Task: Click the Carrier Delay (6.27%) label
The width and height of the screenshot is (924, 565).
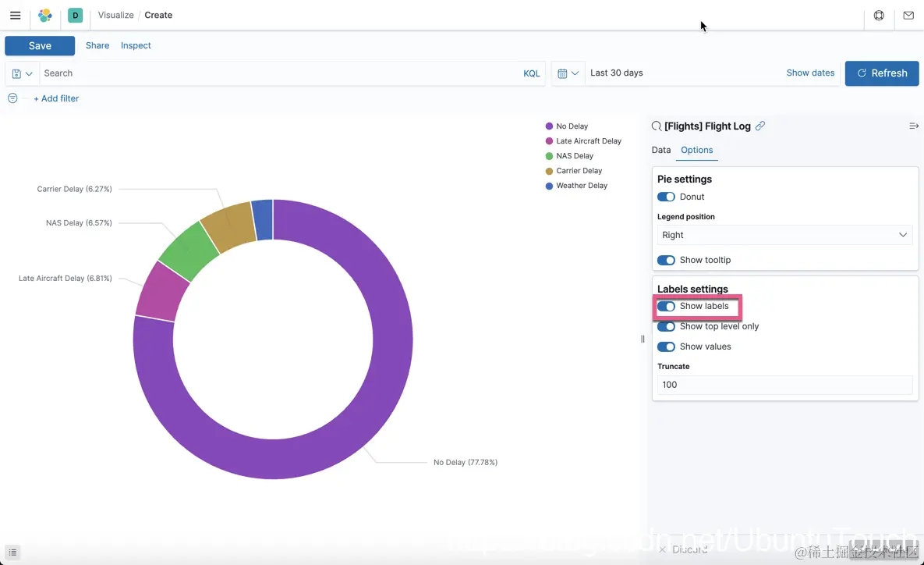Action: click(74, 190)
